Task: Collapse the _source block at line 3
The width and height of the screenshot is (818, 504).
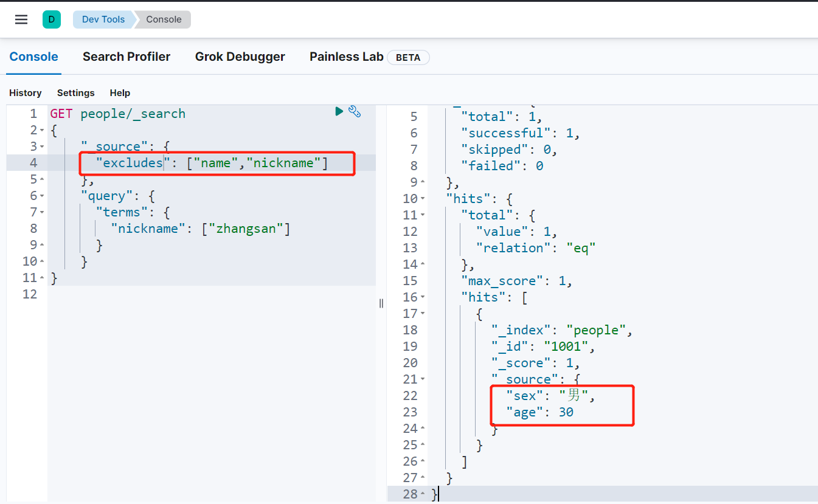Action: [x=42, y=147]
